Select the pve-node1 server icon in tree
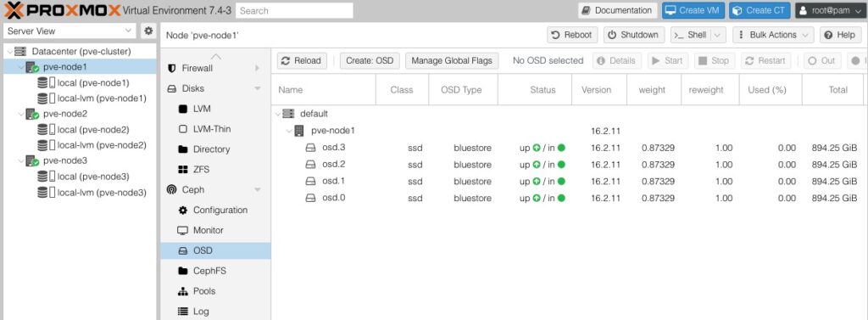Screen dimensions: 868x320 coord(32,67)
